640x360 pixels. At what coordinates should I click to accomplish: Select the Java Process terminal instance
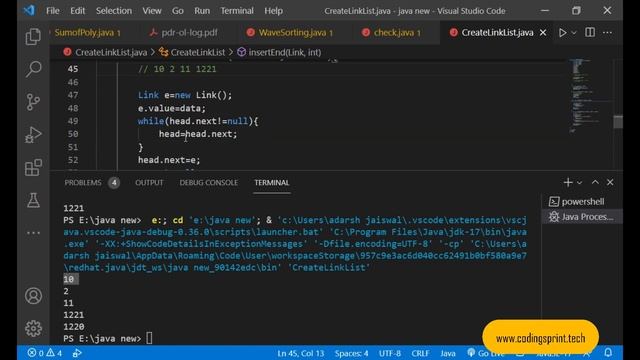click(582, 217)
